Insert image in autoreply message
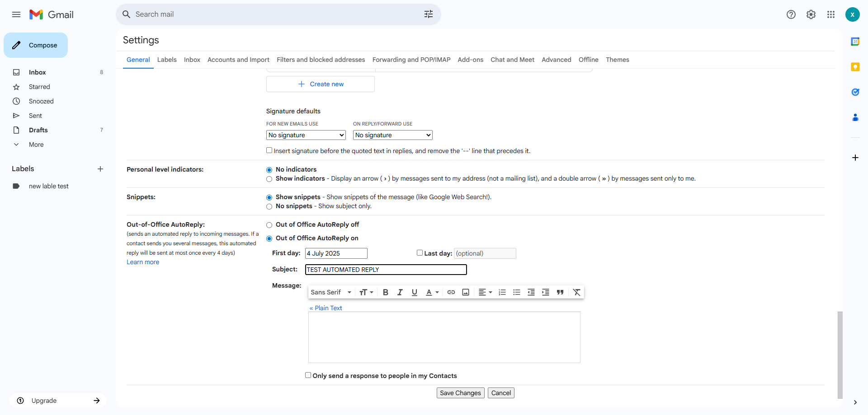The width and height of the screenshot is (868, 415). [466, 292]
